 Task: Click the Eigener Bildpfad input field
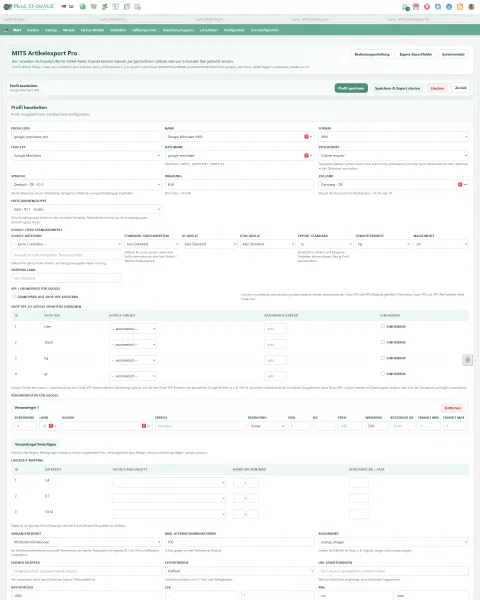pos(86,571)
